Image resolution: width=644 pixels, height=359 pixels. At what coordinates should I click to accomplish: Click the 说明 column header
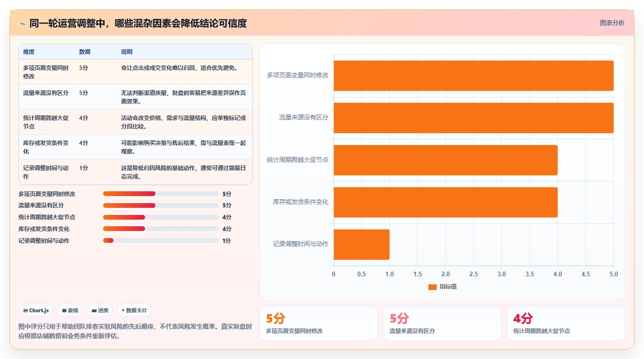[x=127, y=52]
